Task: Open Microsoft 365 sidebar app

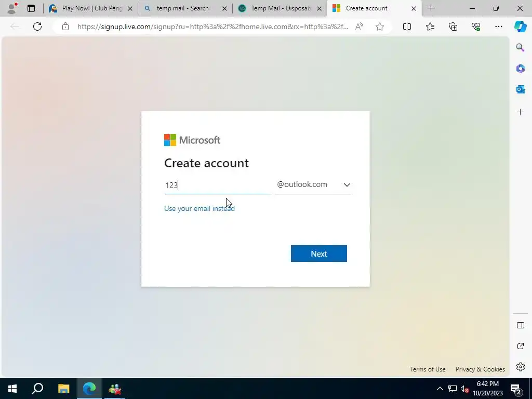Action: coord(520,69)
